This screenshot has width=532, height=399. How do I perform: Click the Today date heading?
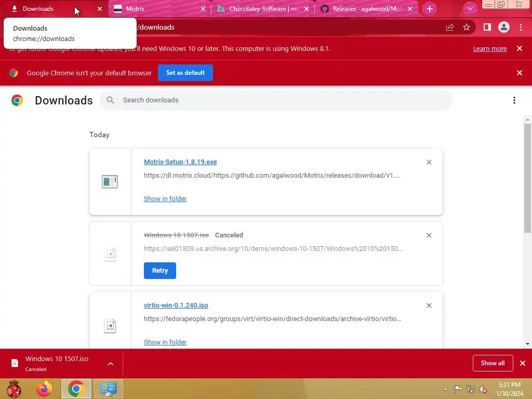tap(99, 135)
